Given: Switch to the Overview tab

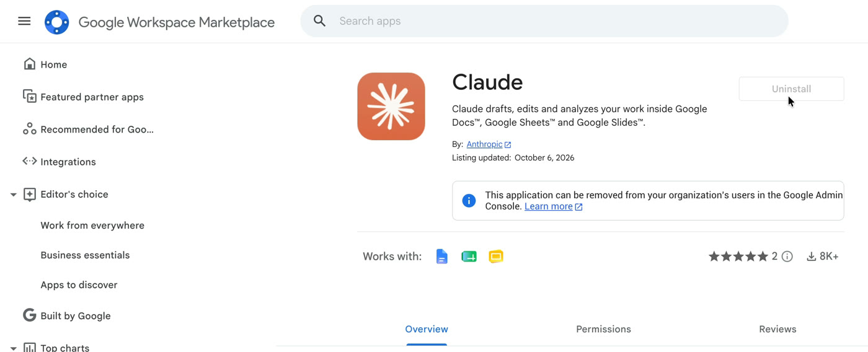Looking at the screenshot, I should [x=427, y=329].
